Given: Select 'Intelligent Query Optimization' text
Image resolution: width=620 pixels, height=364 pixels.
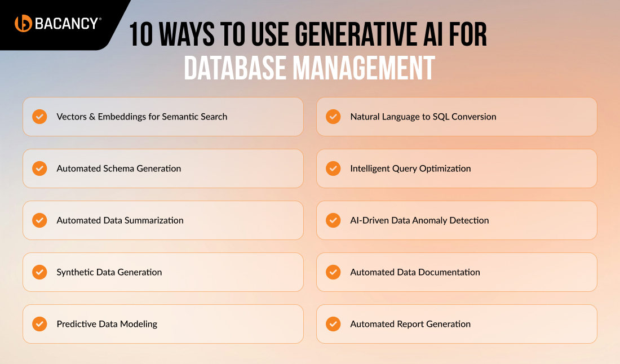Looking at the screenshot, I should tap(410, 168).
